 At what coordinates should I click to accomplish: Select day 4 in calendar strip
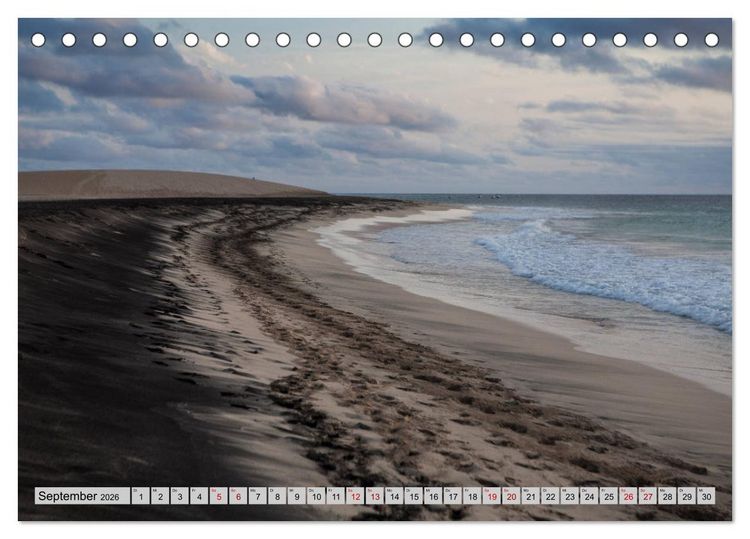pyautogui.click(x=199, y=495)
